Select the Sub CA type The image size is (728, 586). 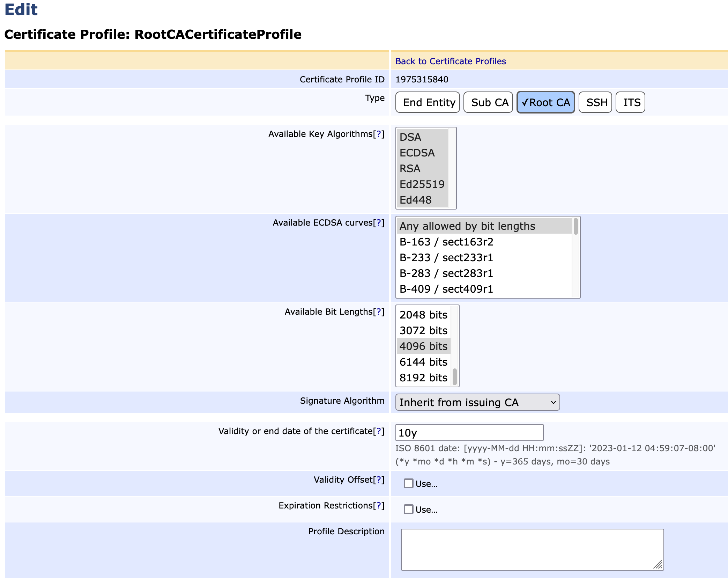(489, 103)
